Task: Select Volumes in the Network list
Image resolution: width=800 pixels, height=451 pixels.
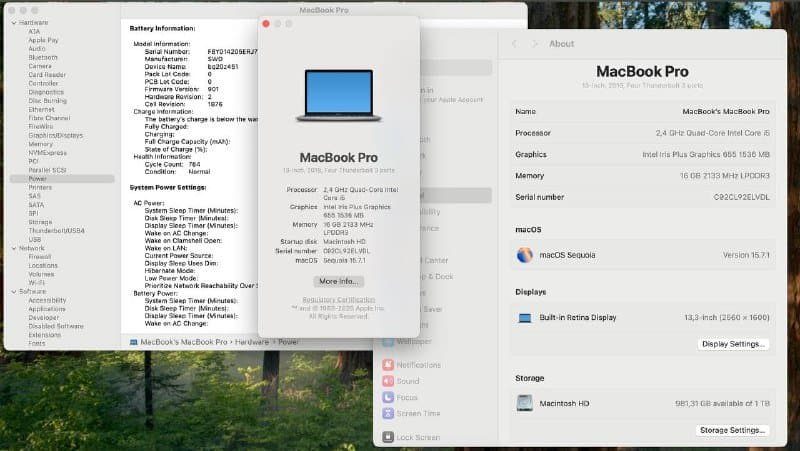Action: pyautogui.click(x=41, y=274)
